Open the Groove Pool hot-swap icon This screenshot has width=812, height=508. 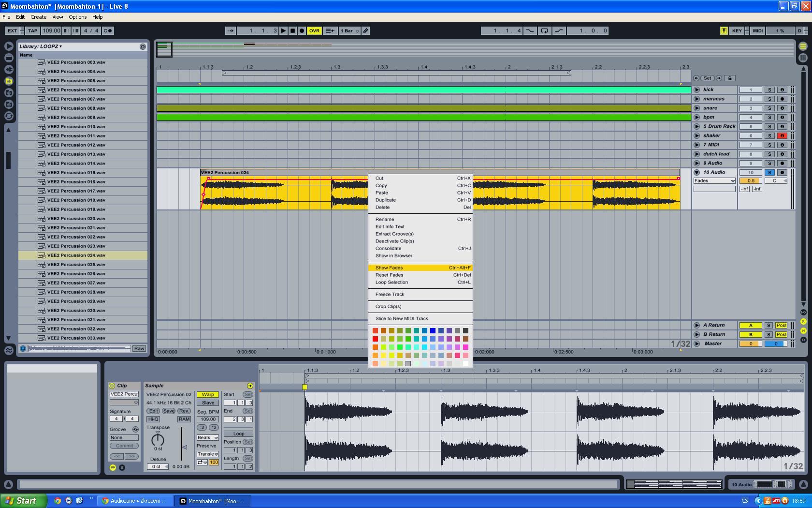coord(135,429)
